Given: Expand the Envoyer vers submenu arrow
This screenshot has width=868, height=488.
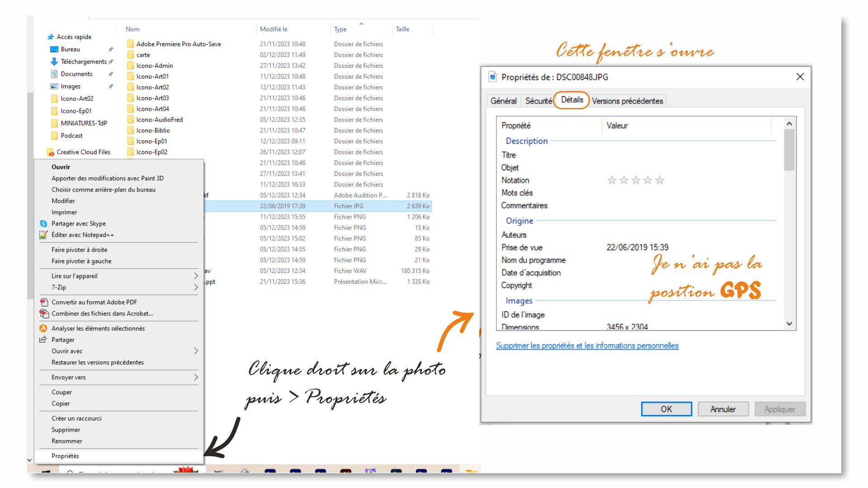Looking at the screenshot, I should tap(196, 377).
